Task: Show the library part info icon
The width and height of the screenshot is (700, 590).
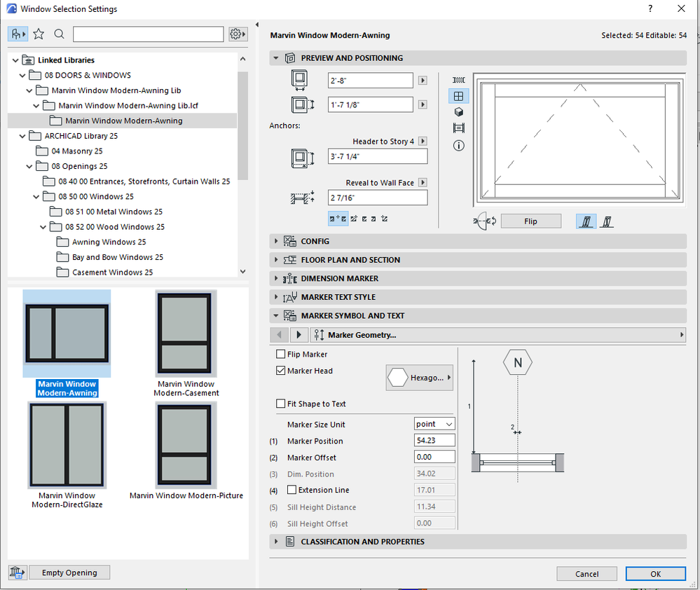Action: click(458, 146)
